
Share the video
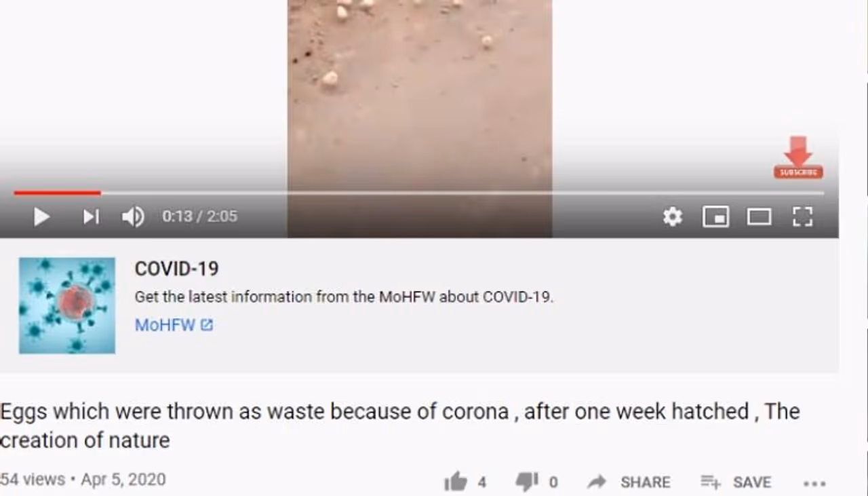(629, 482)
